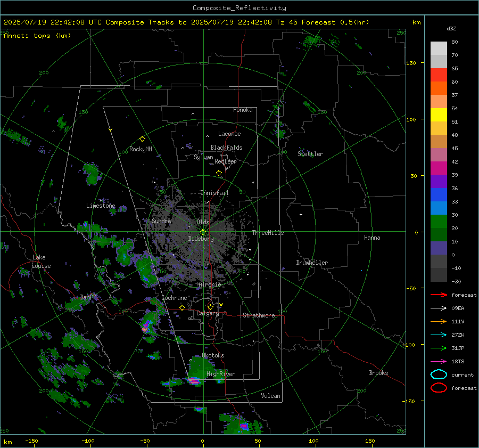This screenshot has width=479, height=448.
Task: Click the green 31JP arrow in legend
Action: 439,348
